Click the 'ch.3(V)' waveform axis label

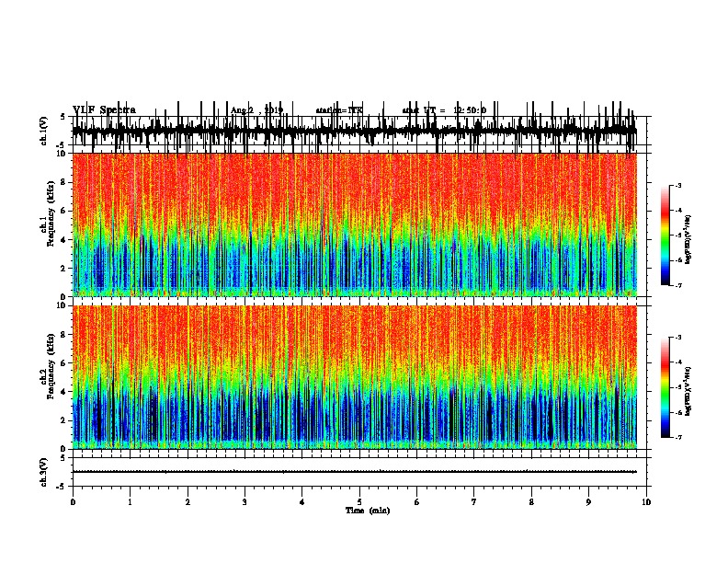[x=44, y=472]
